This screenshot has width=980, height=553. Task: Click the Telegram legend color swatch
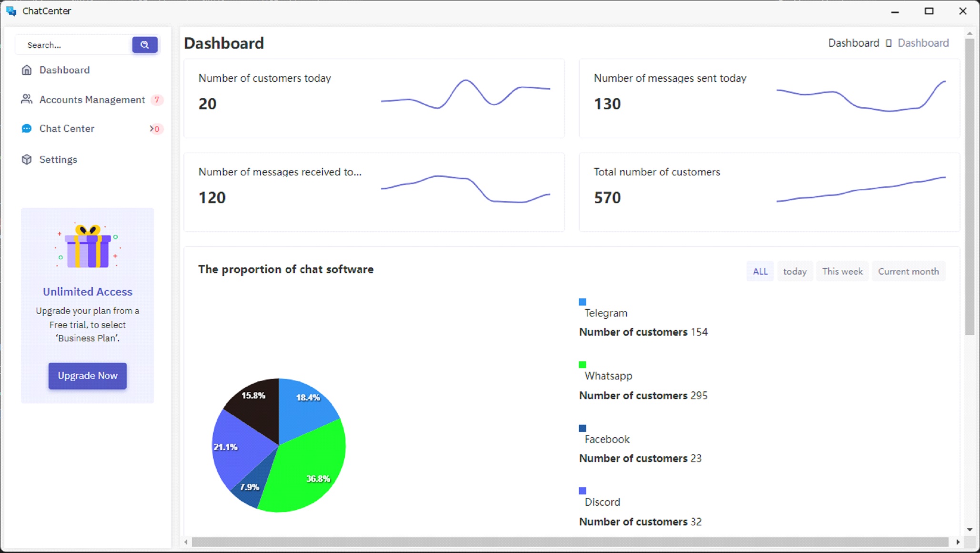(x=582, y=302)
